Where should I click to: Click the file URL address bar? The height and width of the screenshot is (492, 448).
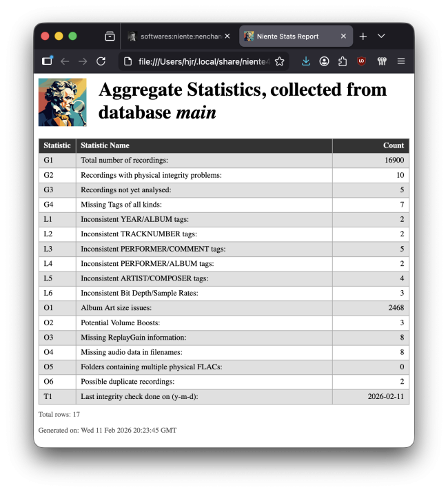pos(200,61)
